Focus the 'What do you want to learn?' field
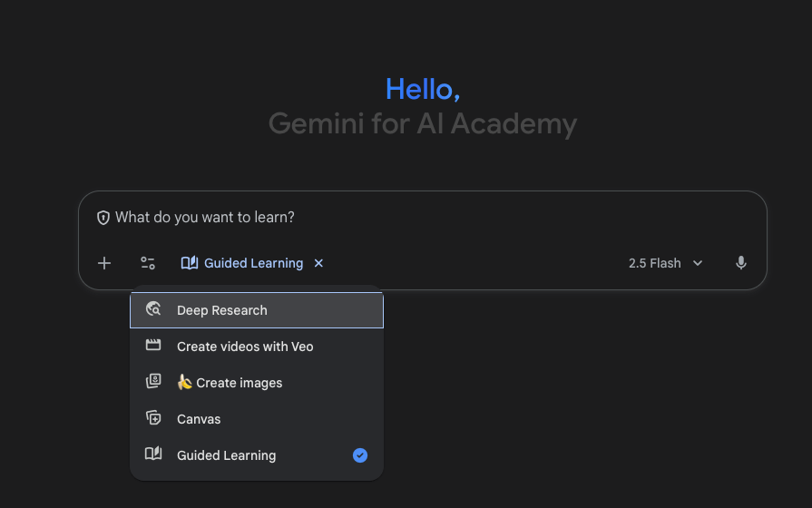Image resolution: width=812 pixels, height=508 pixels. click(x=423, y=218)
